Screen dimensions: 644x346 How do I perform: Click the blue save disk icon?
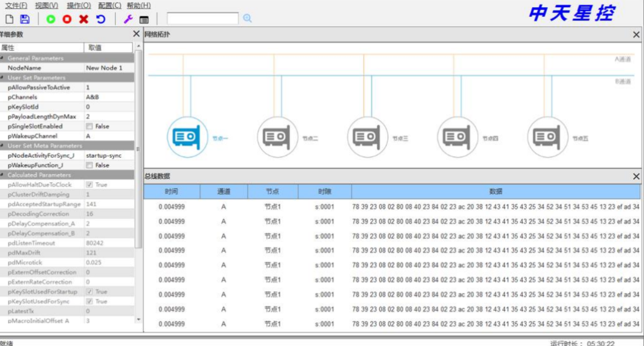[x=25, y=19]
